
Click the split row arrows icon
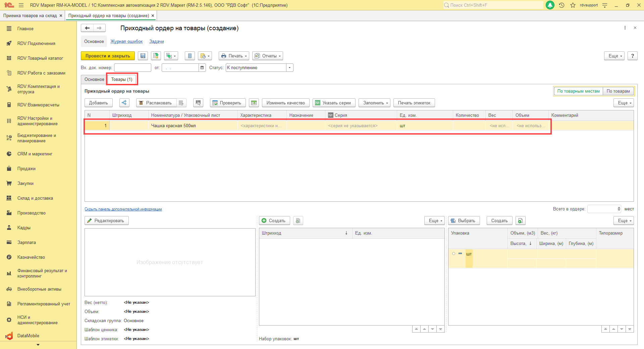click(124, 103)
